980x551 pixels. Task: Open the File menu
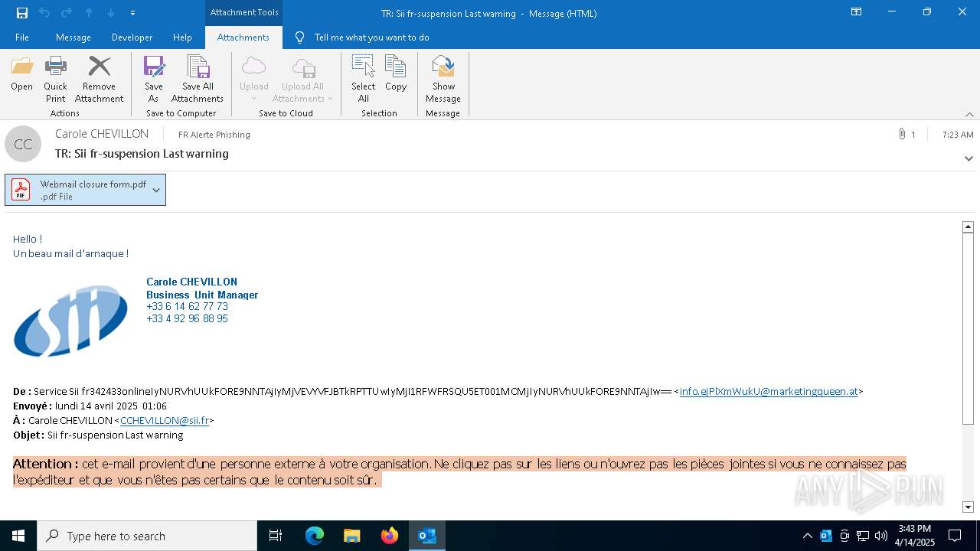coord(22,37)
